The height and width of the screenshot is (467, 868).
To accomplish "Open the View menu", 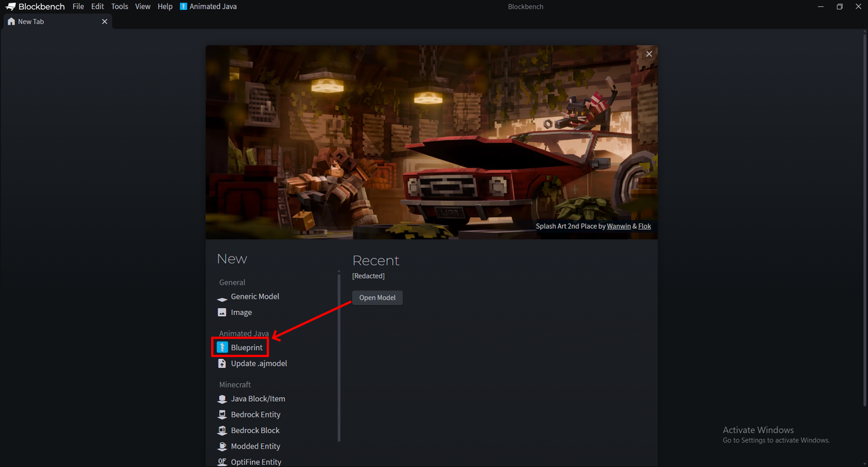I will tap(142, 7).
